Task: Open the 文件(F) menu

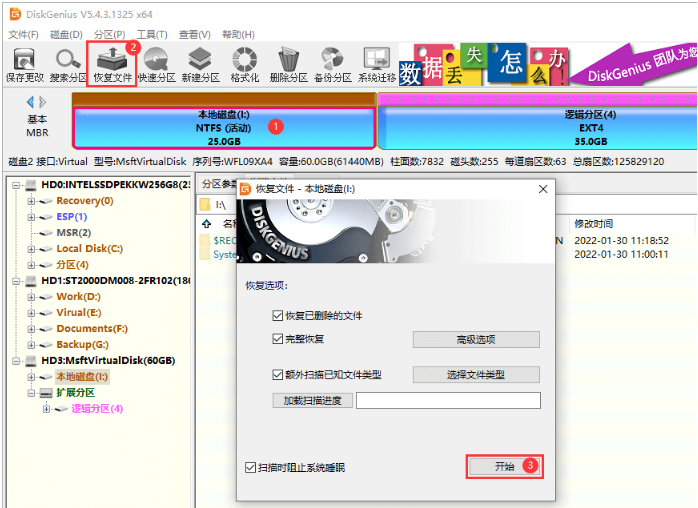Action: (23, 34)
